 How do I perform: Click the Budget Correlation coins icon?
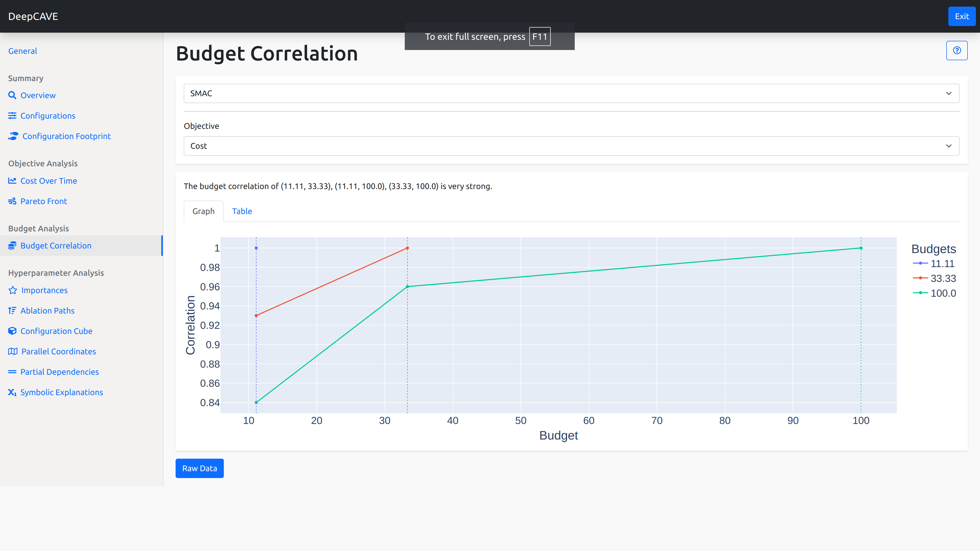tap(12, 246)
